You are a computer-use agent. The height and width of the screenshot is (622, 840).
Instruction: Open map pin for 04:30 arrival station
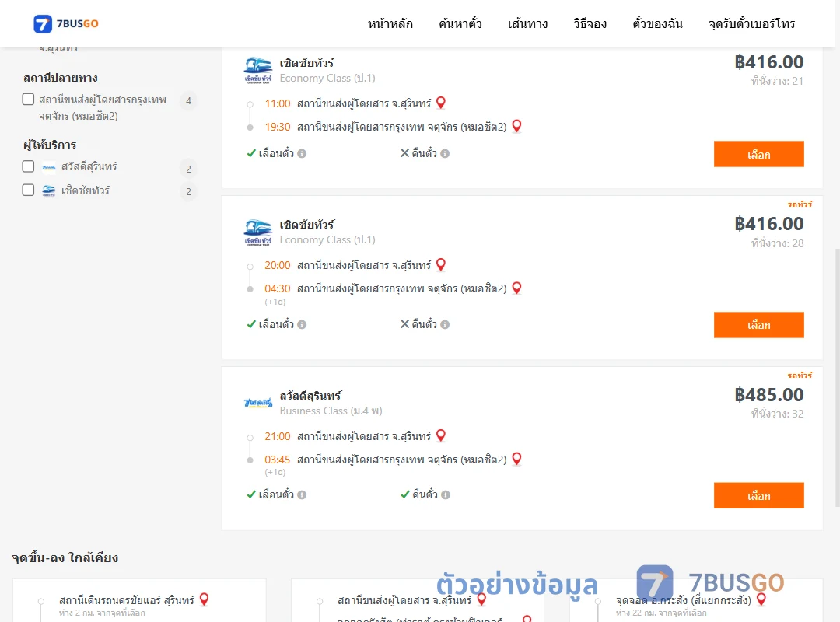point(517,288)
